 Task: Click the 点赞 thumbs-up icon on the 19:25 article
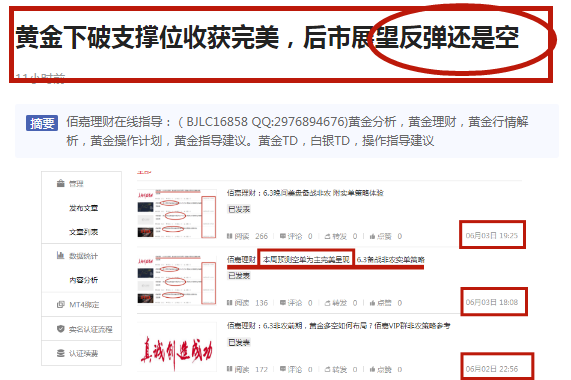pyautogui.click(x=372, y=237)
